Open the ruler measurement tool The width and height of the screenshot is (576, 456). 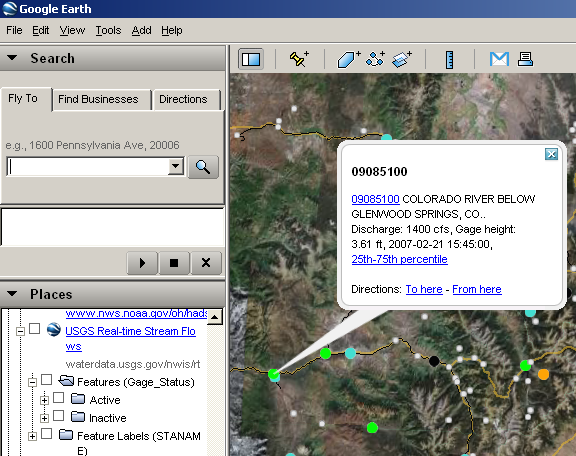[x=449, y=60]
